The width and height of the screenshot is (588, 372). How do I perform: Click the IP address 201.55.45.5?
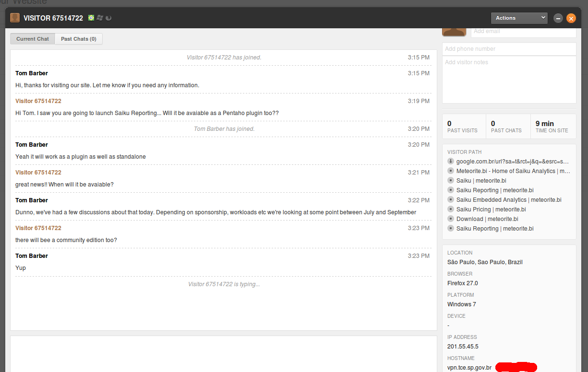(463, 347)
